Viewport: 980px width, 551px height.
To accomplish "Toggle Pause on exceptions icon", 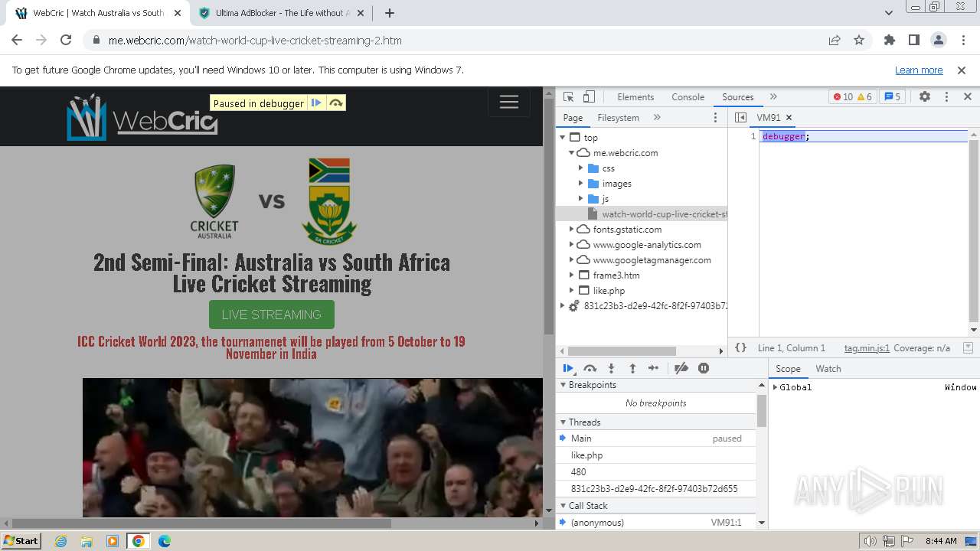I will (x=704, y=368).
